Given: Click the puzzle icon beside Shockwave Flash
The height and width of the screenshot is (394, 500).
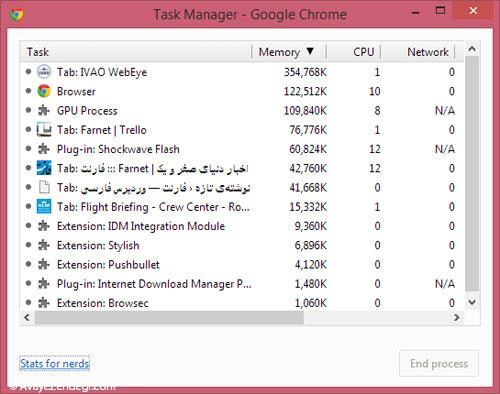Looking at the screenshot, I should pyautogui.click(x=44, y=149).
